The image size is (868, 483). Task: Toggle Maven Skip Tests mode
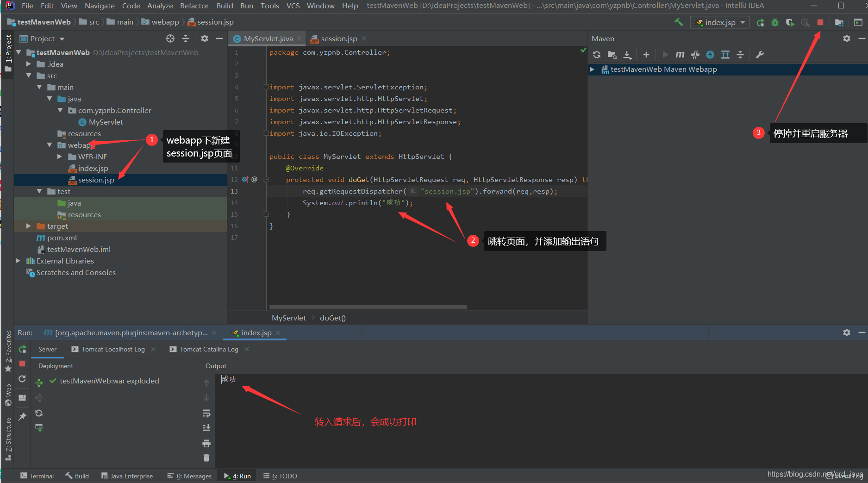click(710, 55)
